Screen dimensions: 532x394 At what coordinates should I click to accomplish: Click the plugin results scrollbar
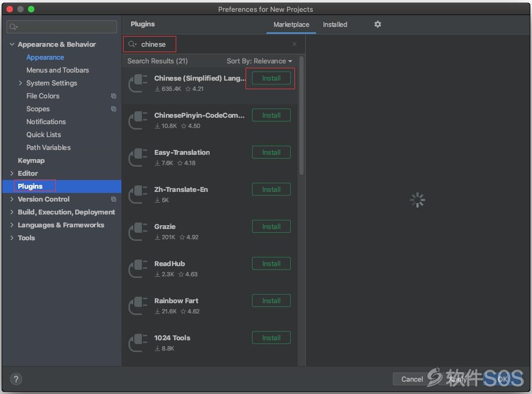point(301,116)
